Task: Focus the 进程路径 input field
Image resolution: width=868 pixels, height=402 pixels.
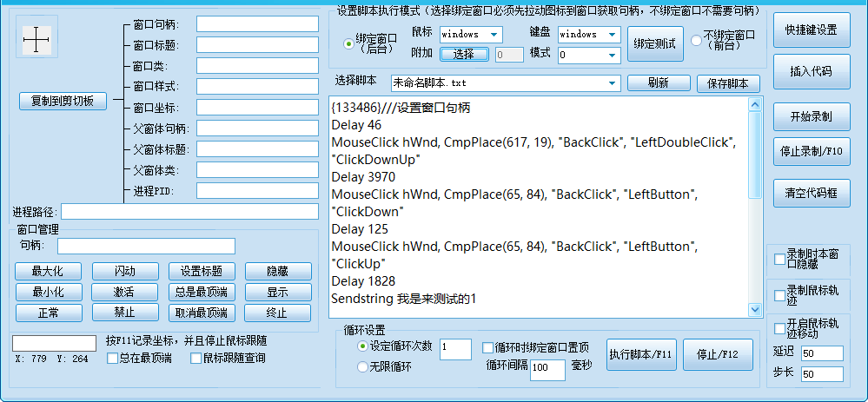Action: tap(190, 212)
